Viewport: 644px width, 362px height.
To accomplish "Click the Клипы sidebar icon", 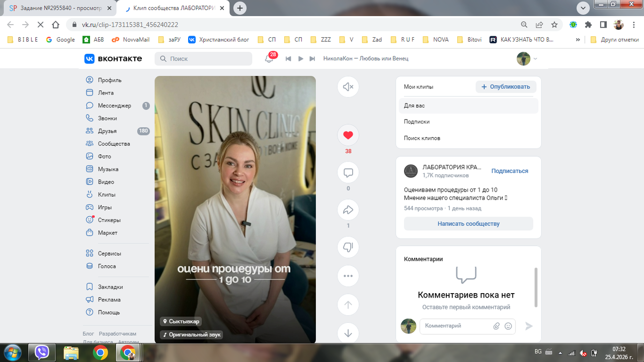I will coord(90,195).
